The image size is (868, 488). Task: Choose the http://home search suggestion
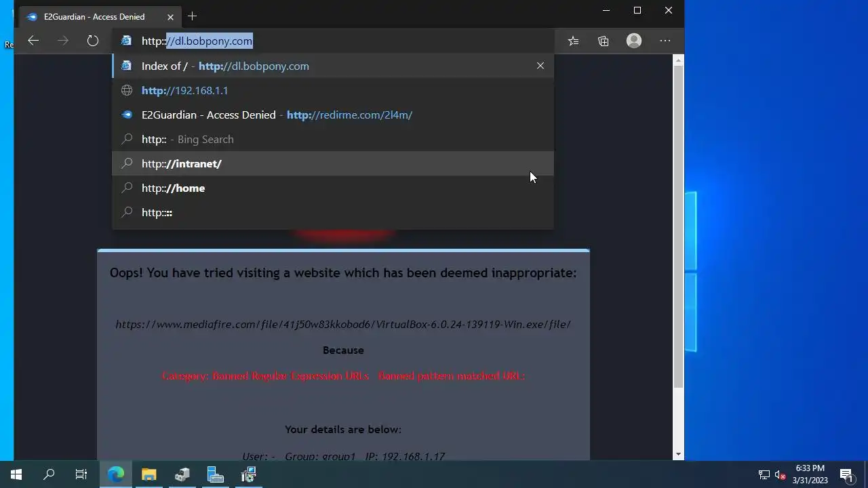tap(333, 188)
